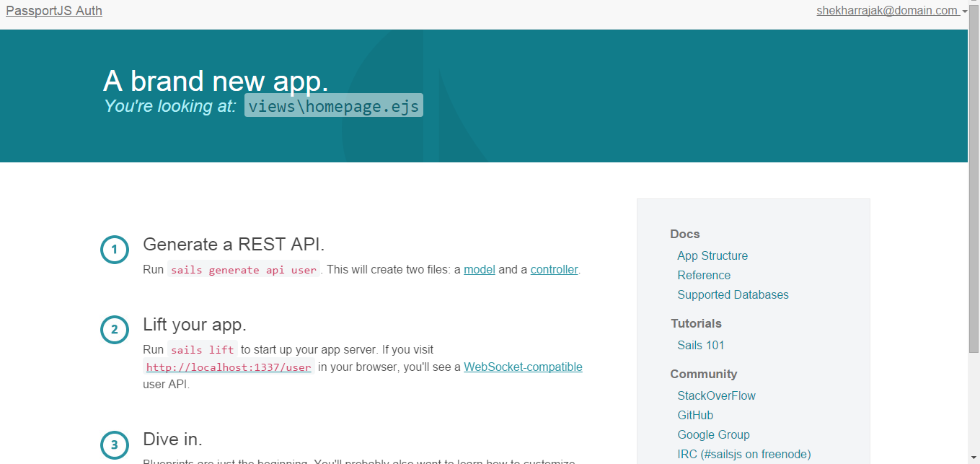The height and width of the screenshot is (464, 980).
Task: Open the Reference docs link
Action: tap(704, 275)
